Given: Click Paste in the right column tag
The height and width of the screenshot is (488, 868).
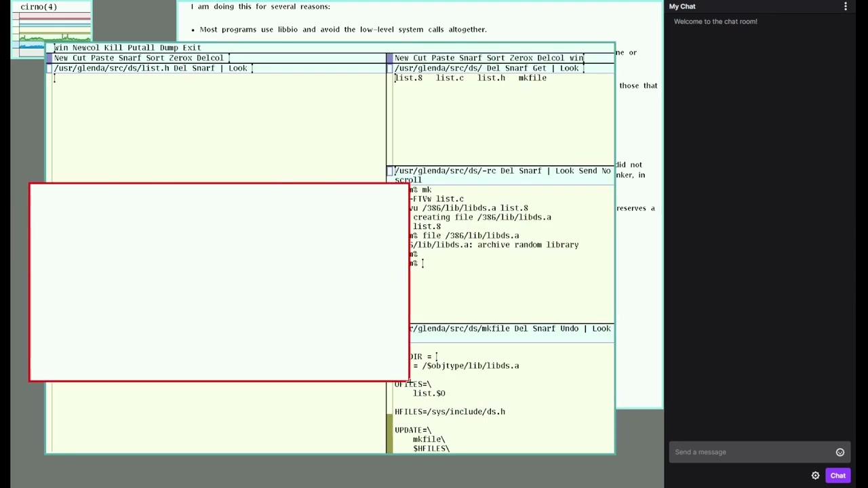Looking at the screenshot, I should click(443, 58).
